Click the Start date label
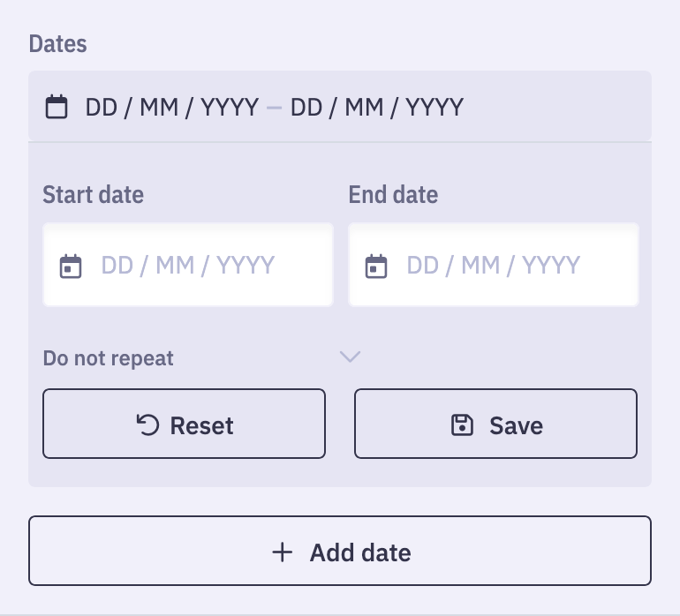The height and width of the screenshot is (616, 680). [x=94, y=195]
